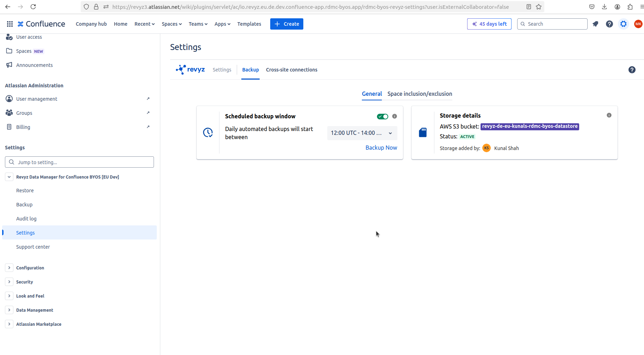Click the tracking protection shield icon
The image size is (644, 355).
pyautogui.click(x=86, y=7)
